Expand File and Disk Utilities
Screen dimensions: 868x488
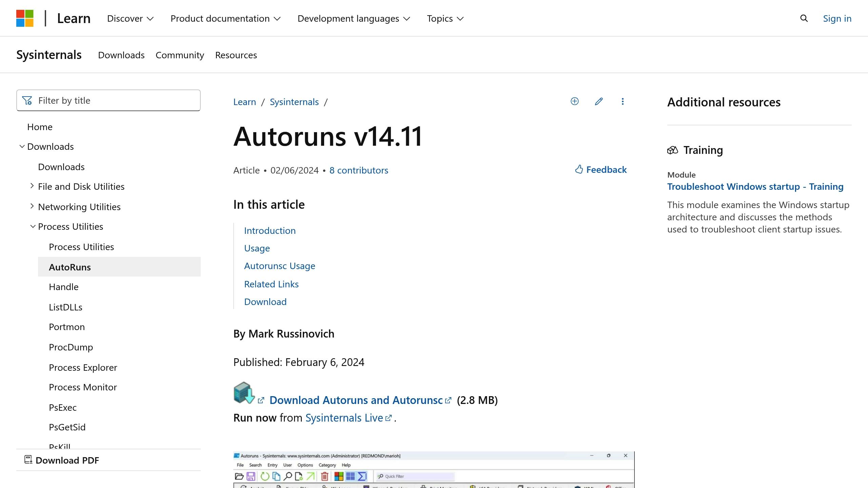click(32, 186)
